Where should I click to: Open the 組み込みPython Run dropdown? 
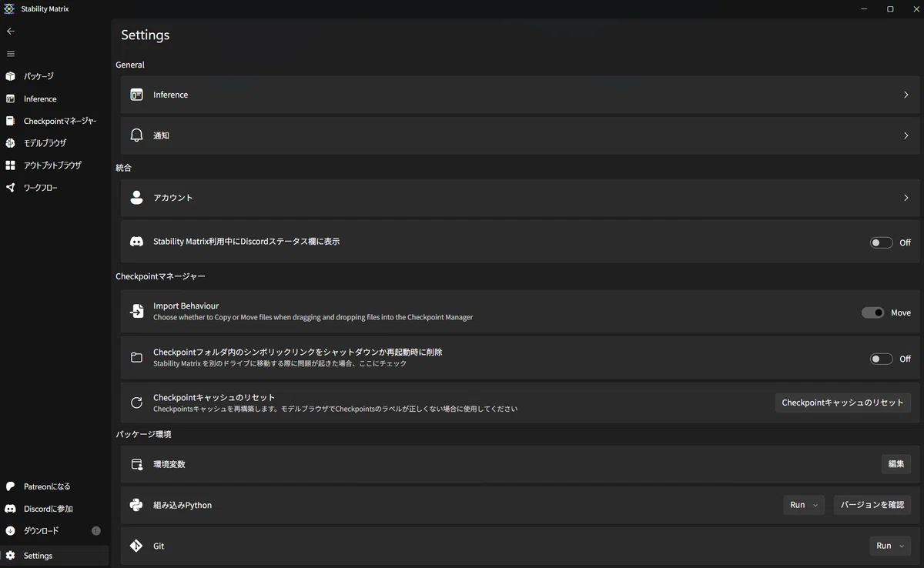[804, 505]
